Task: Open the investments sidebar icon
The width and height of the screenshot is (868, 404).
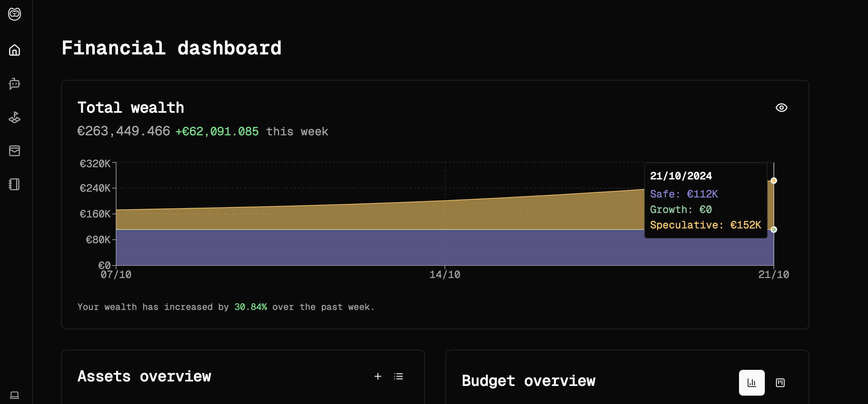Action: tap(15, 117)
